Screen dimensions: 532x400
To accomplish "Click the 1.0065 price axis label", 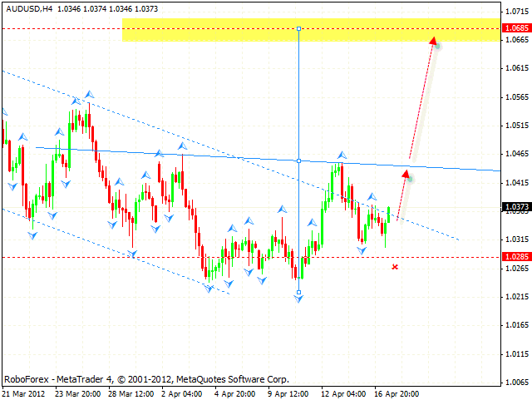I will point(515,381).
